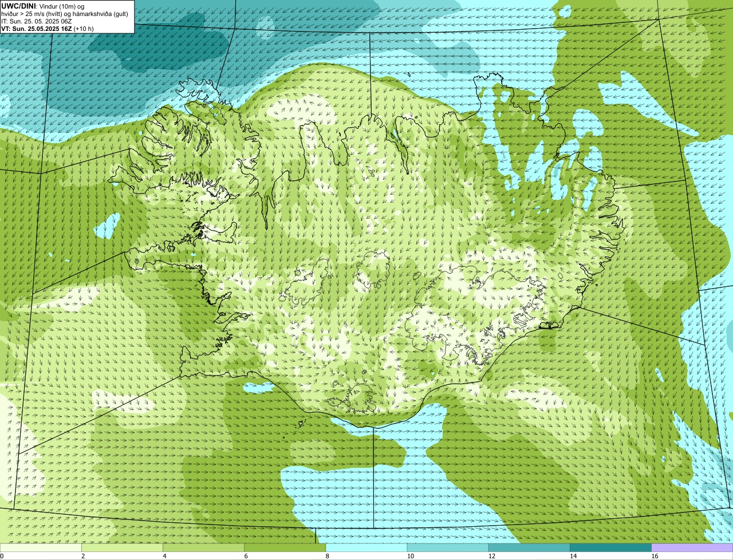Click the 6–8 m/s dark green legend swatch
The image size is (733, 560).
(285, 547)
